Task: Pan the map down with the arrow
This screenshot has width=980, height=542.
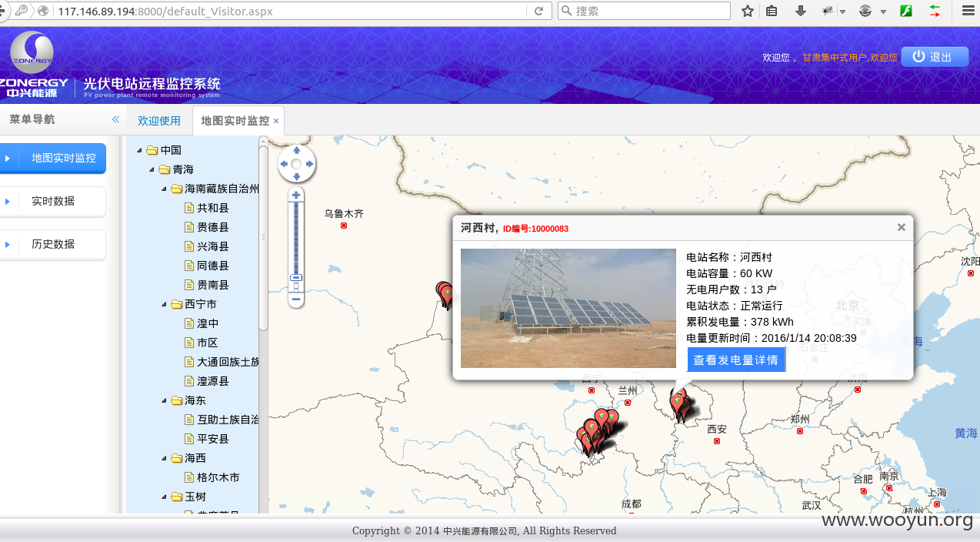Action: pos(296,177)
